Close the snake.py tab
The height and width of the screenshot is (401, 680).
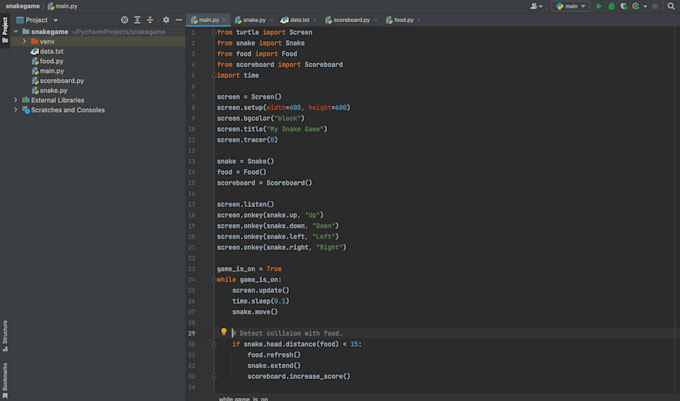[x=271, y=20]
